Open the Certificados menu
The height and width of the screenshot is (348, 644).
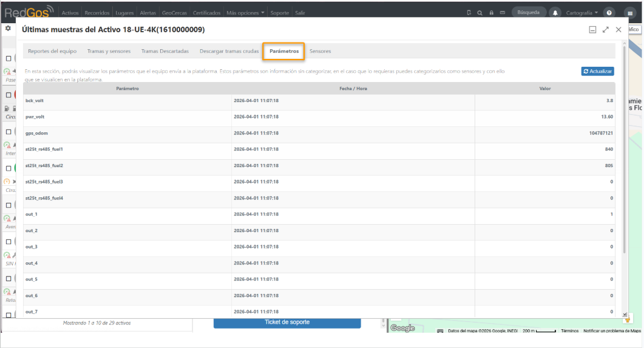[x=206, y=13]
